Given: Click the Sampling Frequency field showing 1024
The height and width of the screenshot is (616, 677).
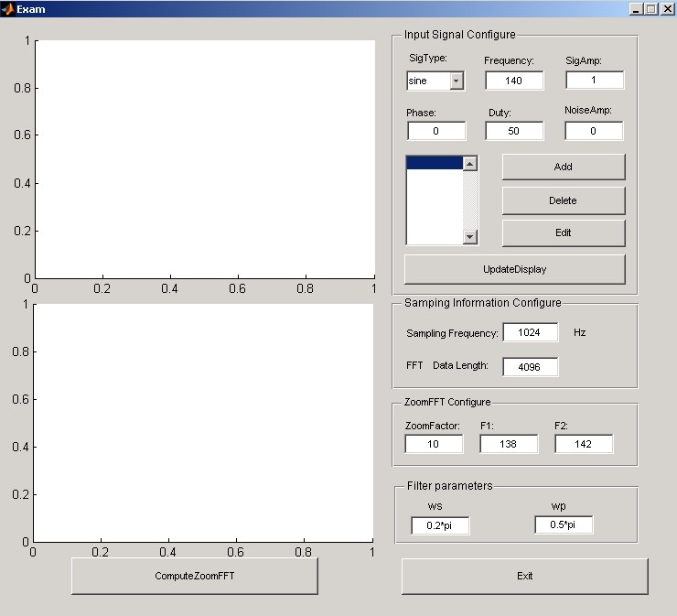Looking at the screenshot, I should pos(530,332).
